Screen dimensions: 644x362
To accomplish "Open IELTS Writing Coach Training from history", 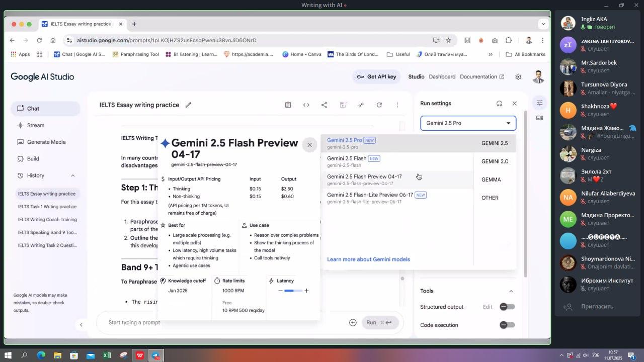I will click(47, 220).
